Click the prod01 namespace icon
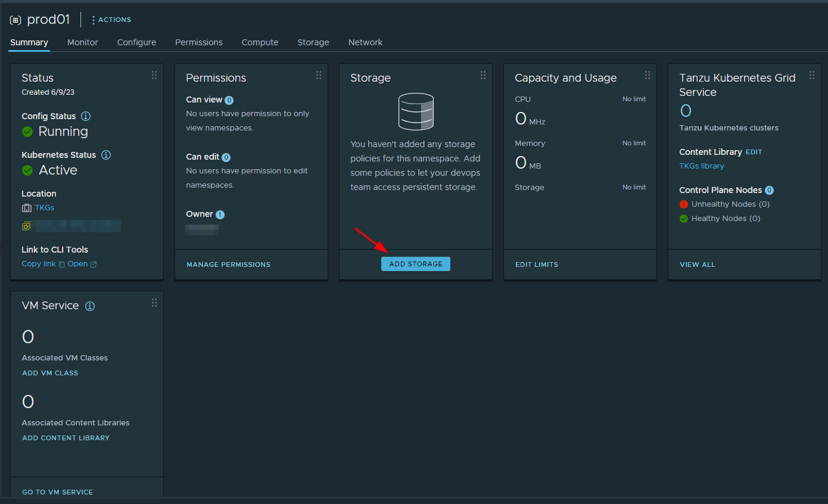This screenshot has width=828, height=504. (15, 20)
